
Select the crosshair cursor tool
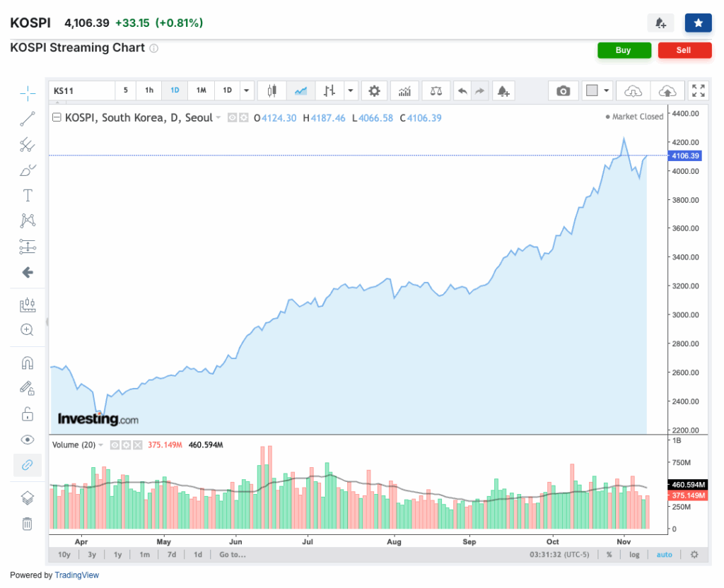[27, 93]
